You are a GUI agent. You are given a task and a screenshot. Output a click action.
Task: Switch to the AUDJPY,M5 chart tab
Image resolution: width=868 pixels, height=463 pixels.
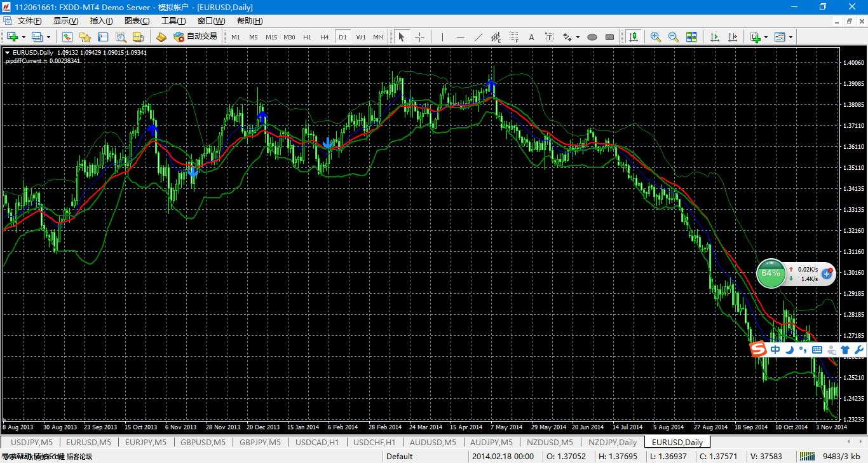pyautogui.click(x=491, y=442)
